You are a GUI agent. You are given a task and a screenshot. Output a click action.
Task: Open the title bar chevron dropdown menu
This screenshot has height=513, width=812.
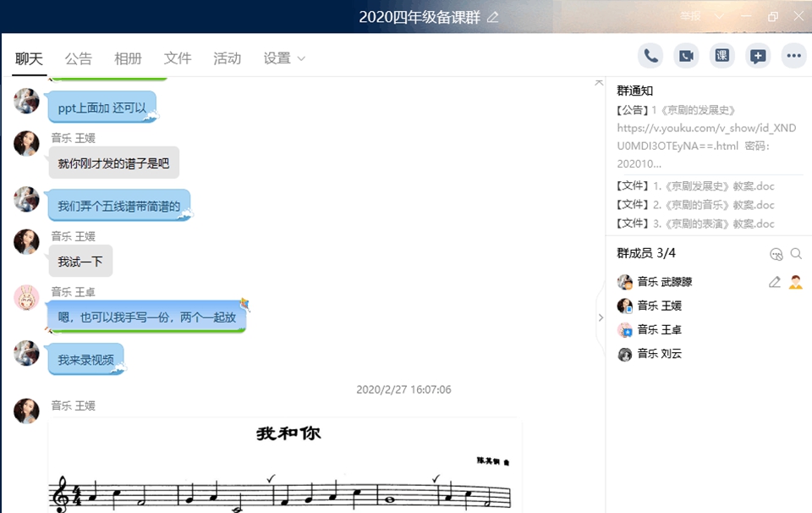coord(719,17)
